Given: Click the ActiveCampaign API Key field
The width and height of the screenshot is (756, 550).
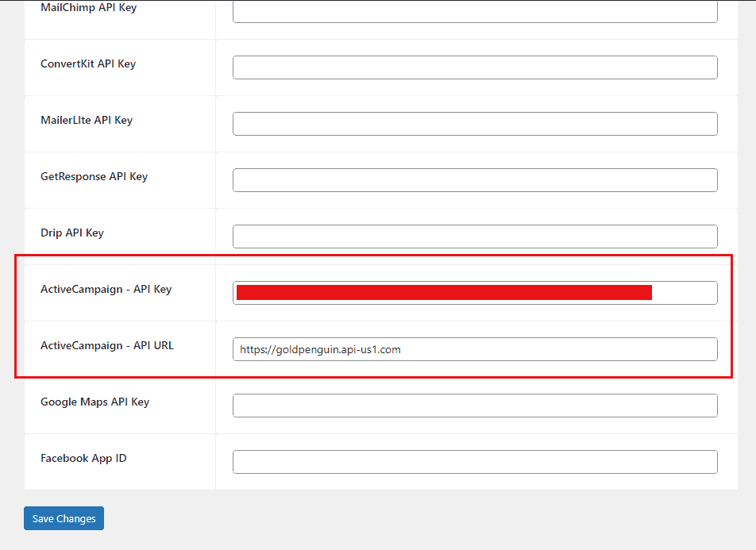Looking at the screenshot, I should tap(475, 293).
